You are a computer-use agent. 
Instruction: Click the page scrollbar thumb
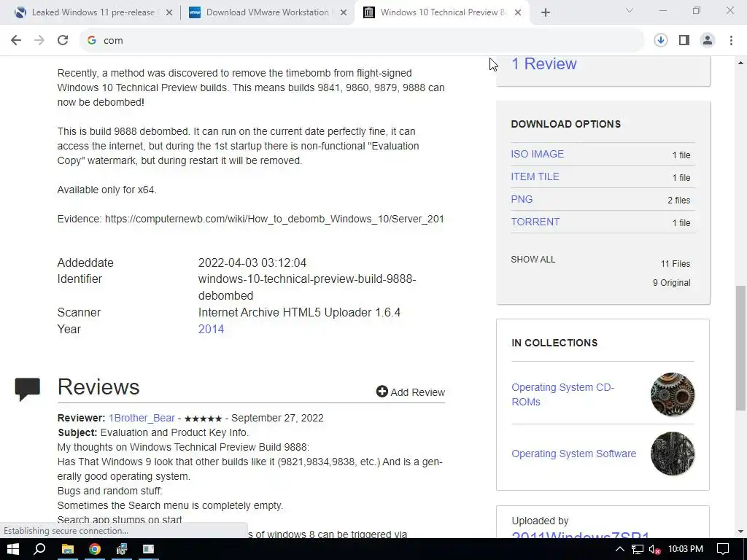pos(740,347)
